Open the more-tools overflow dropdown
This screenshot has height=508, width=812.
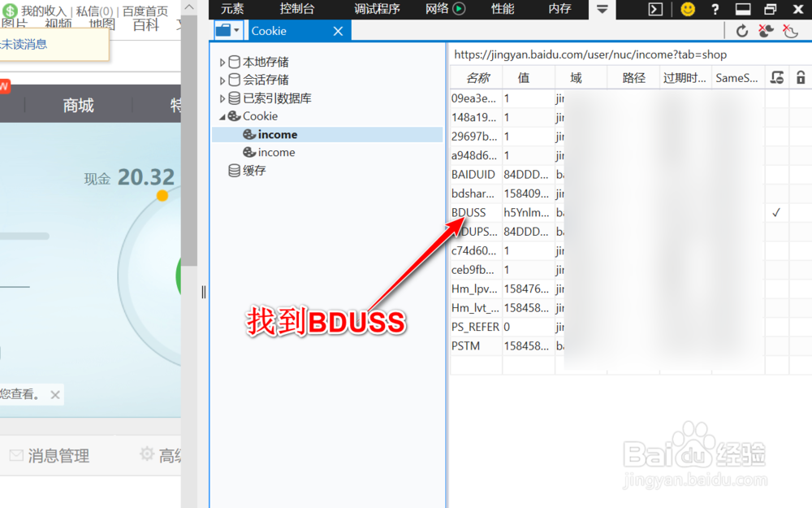[x=603, y=9]
